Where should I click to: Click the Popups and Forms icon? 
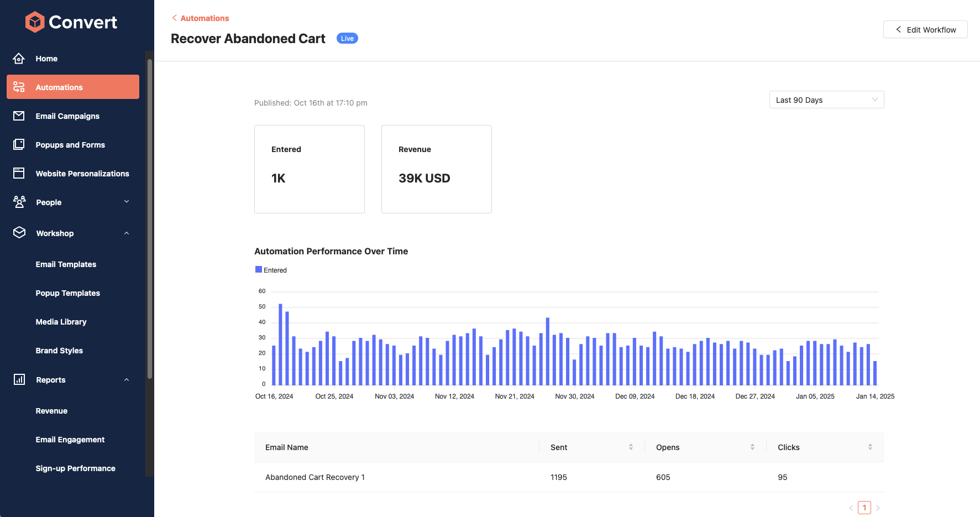click(x=19, y=145)
